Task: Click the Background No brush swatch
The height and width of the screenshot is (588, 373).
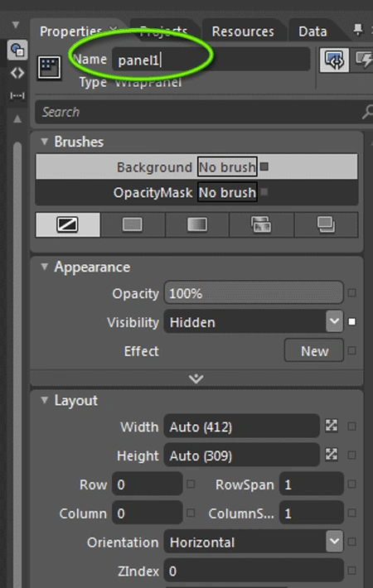Action: (227, 166)
